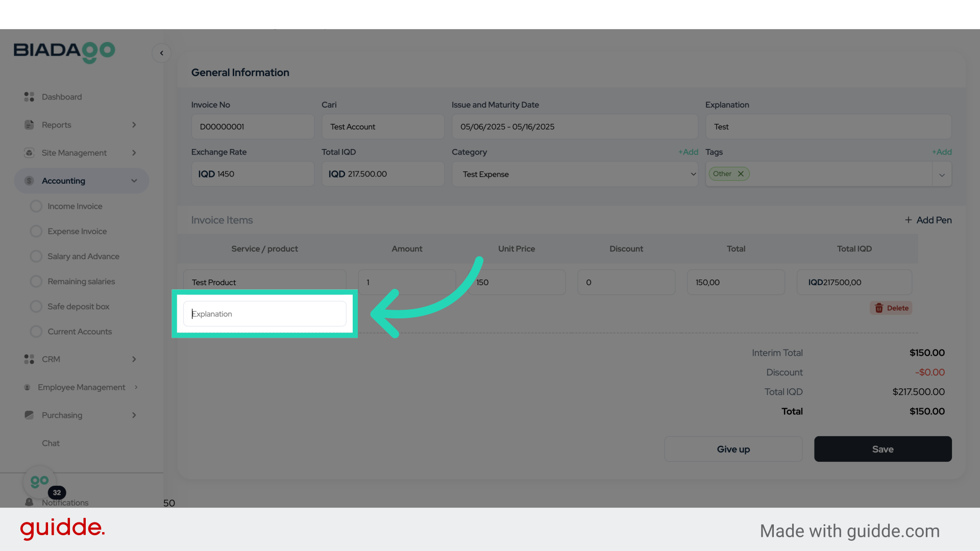980x551 pixels.
Task: Open the Category Test Expense dropdown
Action: 574,174
